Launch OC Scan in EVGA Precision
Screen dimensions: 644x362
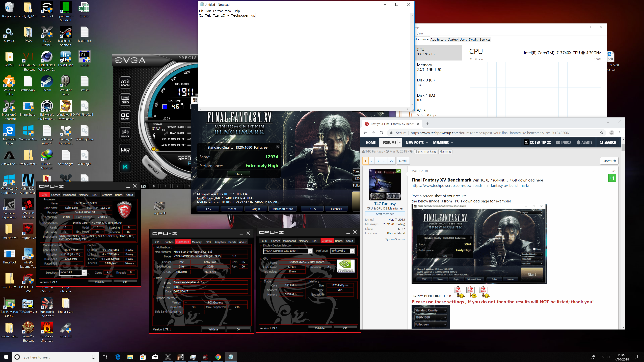[x=125, y=116]
